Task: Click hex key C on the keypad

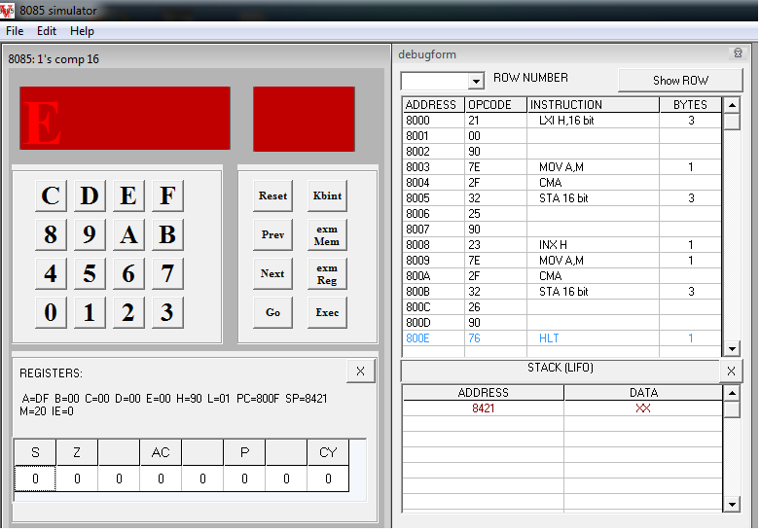Action: [51, 195]
